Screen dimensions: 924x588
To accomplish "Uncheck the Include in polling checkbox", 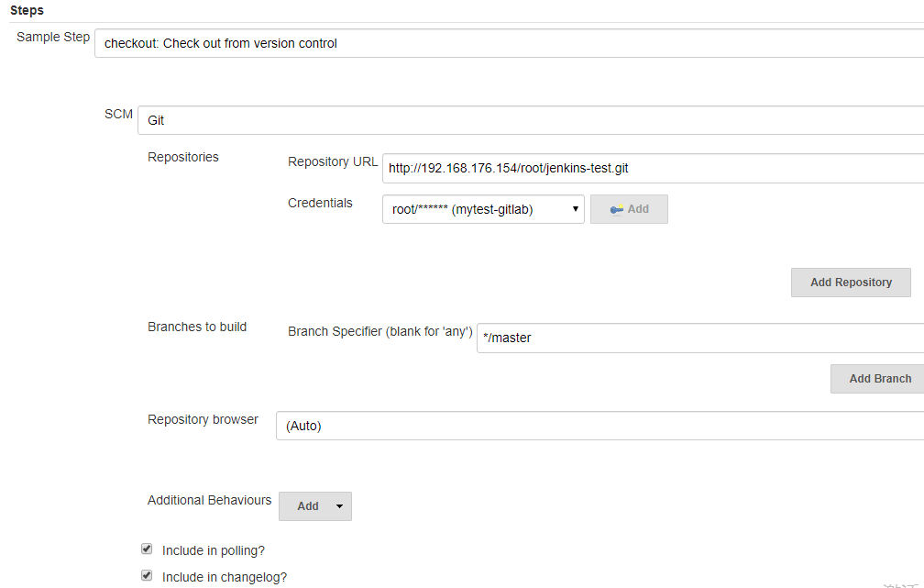I will coord(147,549).
